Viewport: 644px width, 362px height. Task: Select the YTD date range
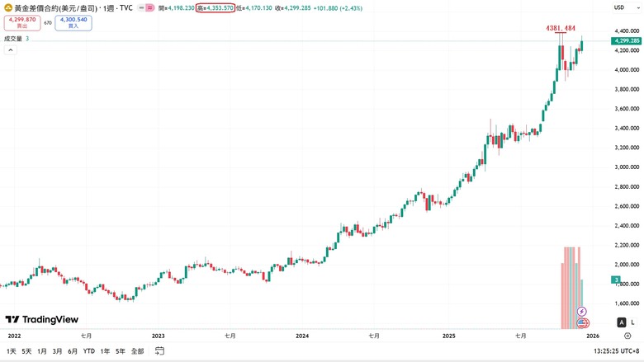point(88,351)
